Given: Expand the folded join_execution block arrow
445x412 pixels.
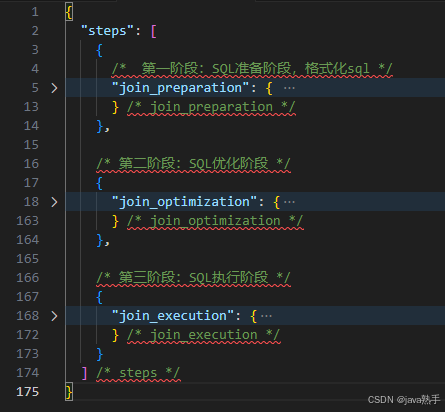Looking at the screenshot, I should point(54,316).
